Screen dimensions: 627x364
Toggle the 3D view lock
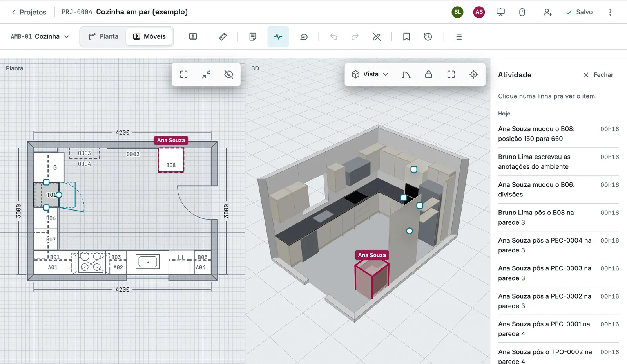point(429,74)
